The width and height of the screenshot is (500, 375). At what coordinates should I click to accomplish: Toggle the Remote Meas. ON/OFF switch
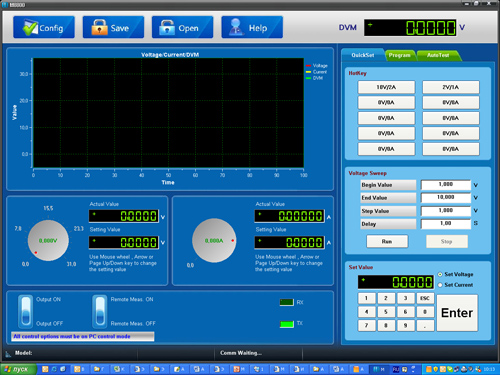(100, 311)
